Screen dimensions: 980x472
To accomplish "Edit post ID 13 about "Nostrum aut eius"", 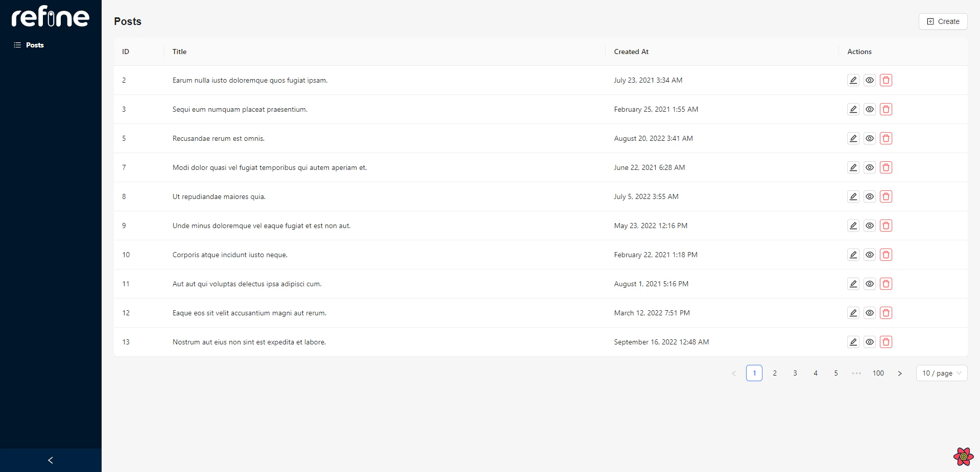I will (x=853, y=342).
